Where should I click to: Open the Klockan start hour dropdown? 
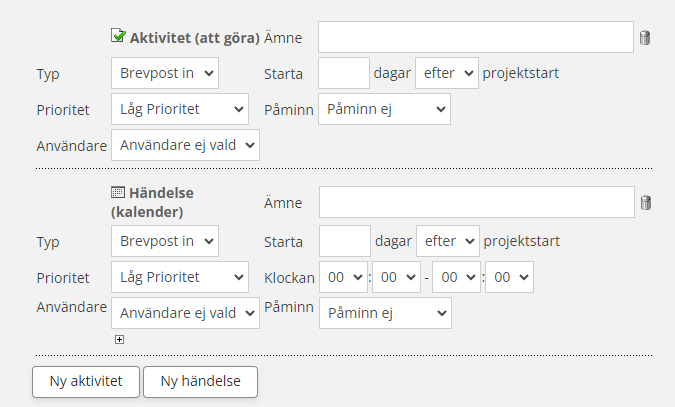343,277
